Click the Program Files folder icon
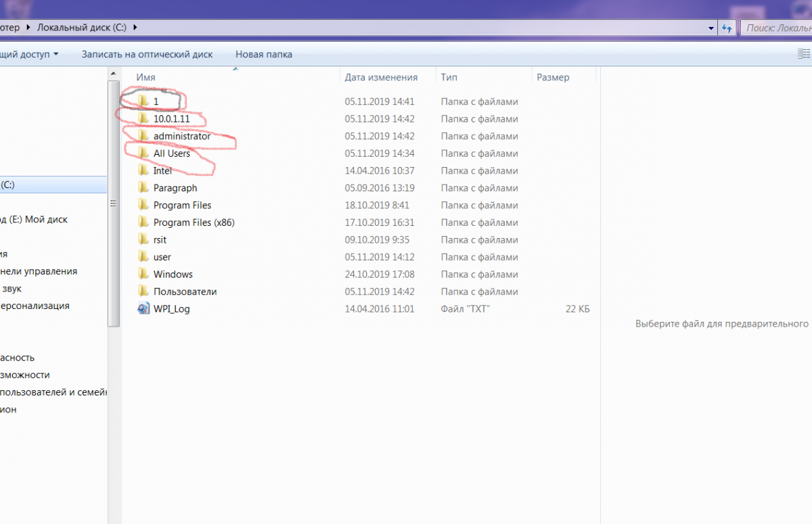Viewport: 812px width, 524px height. click(x=143, y=205)
